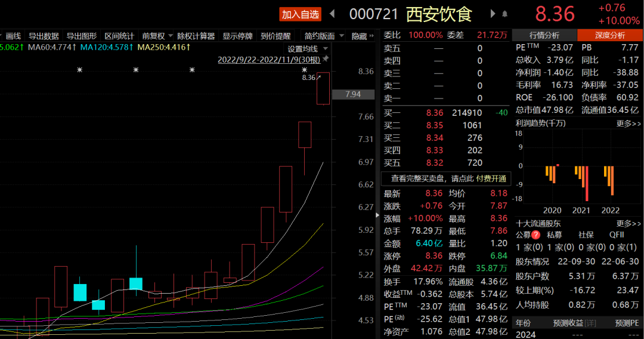Open 到价提醒 setting
This screenshot has height=339, width=644.
point(275,36)
